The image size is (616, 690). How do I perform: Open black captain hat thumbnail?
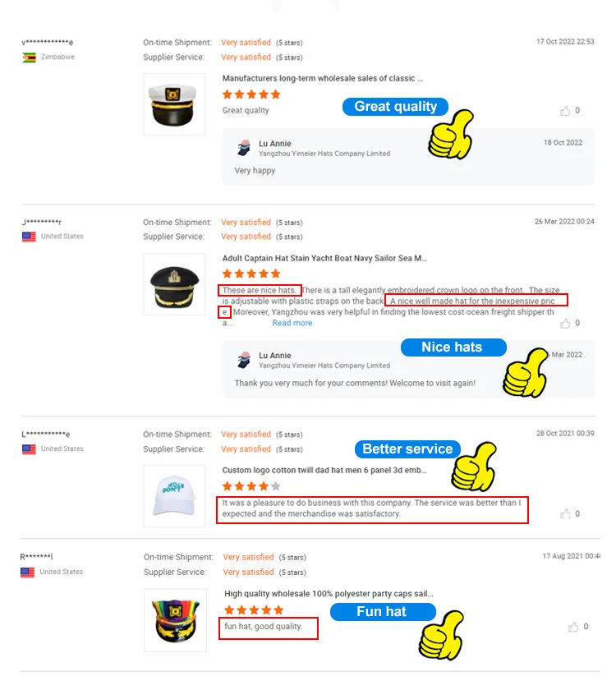coord(174,284)
